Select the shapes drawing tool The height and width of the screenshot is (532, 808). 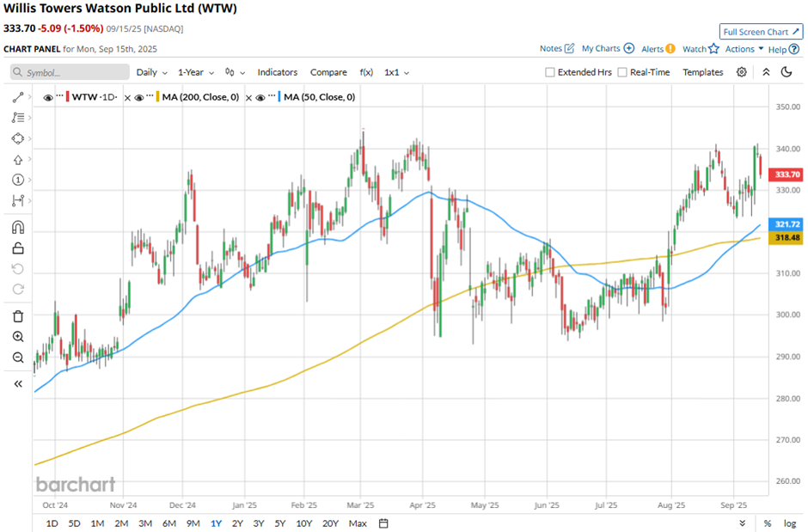[18, 138]
